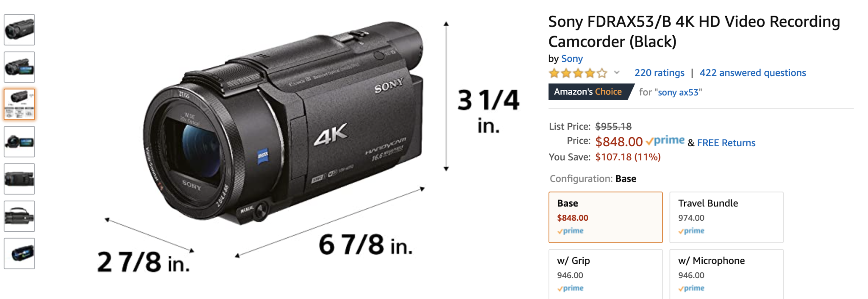Click the prime logo beside the price
The image size is (868, 299).
pos(665,141)
